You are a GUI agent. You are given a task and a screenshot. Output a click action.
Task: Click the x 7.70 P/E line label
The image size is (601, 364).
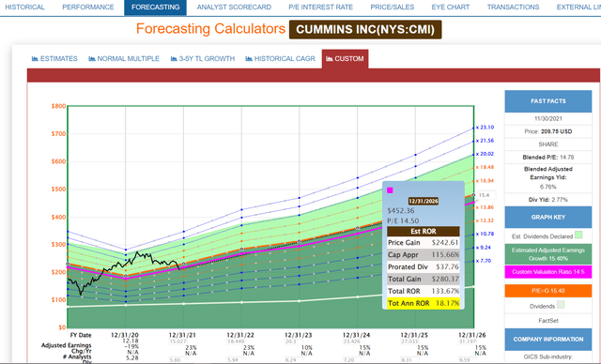pyautogui.click(x=484, y=261)
